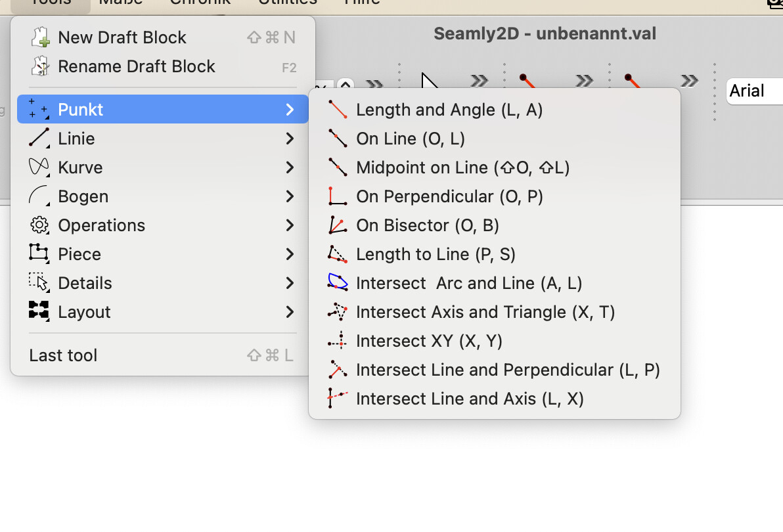Click Last tool menu entry
783x532 pixels.
(63, 355)
